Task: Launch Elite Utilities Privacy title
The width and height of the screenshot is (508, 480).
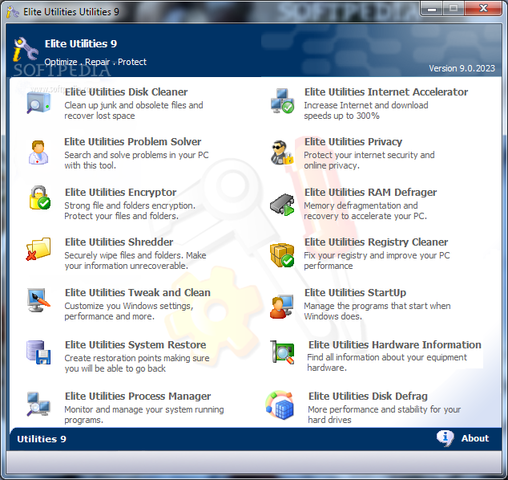Action: (x=353, y=142)
